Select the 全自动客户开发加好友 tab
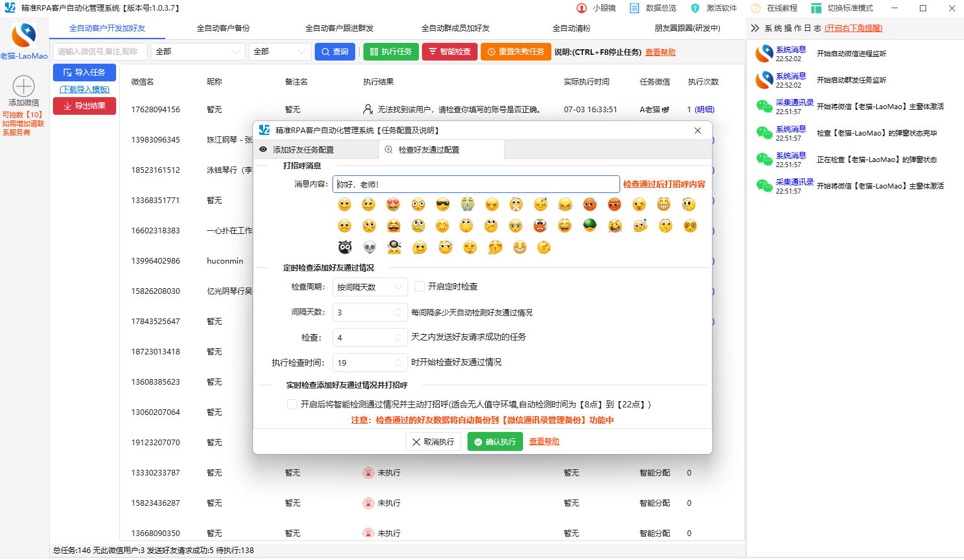 pos(107,28)
